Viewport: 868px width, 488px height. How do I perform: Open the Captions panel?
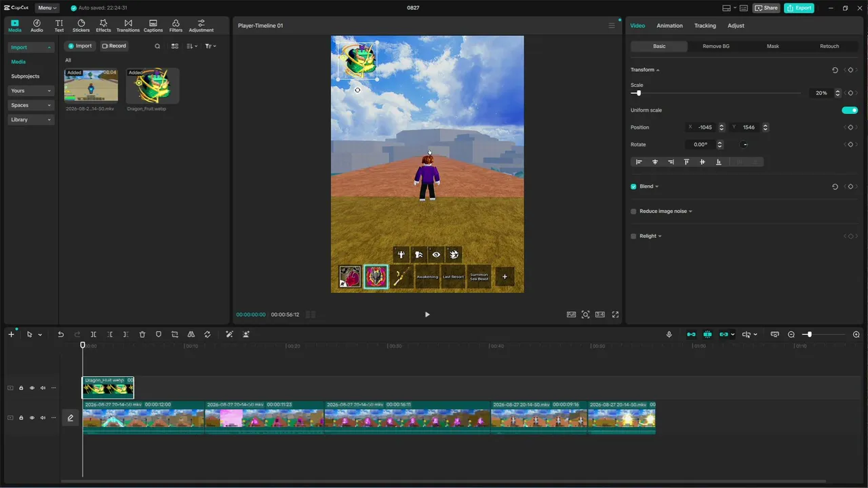click(x=153, y=26)
